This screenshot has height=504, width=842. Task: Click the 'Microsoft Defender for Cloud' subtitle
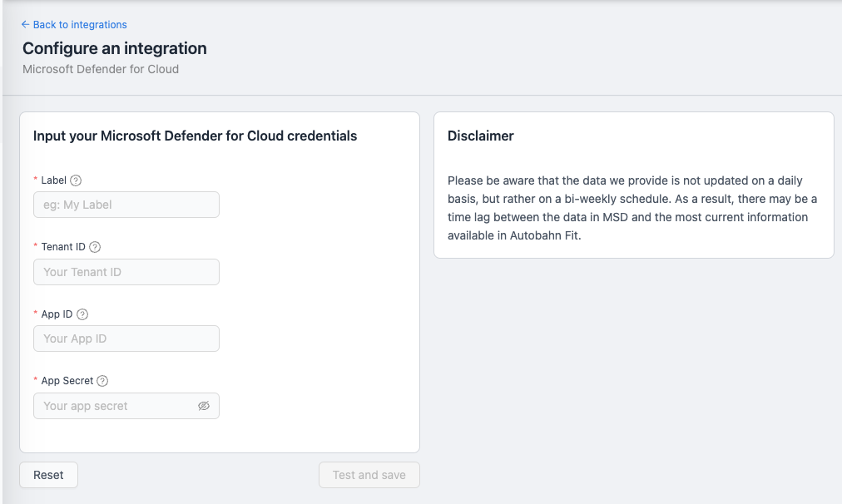[x=101, y=69]
